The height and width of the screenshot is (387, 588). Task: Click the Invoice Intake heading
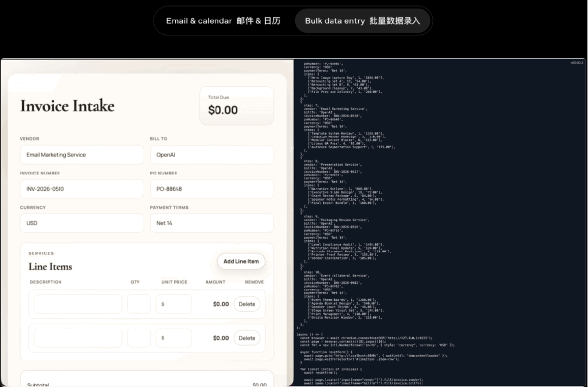click(67, 106)
